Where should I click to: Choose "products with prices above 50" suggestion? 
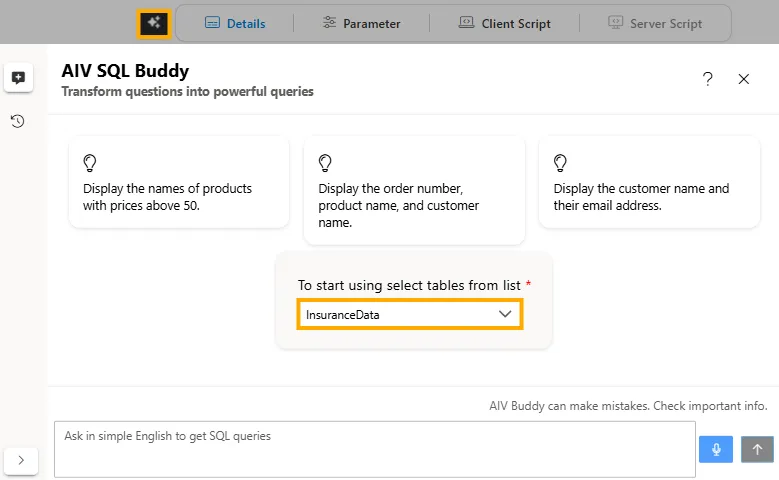point(178,197)
